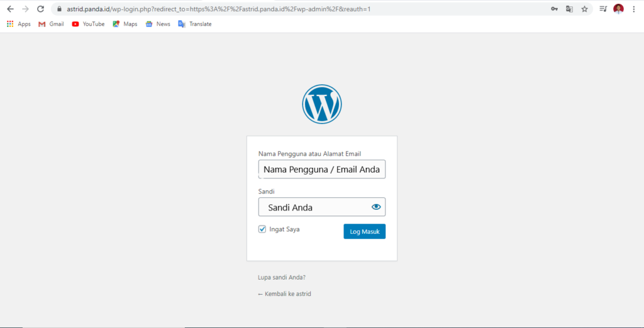Click the padlock site security icon
The image size is (644, 328).
[x=59, y=9]
